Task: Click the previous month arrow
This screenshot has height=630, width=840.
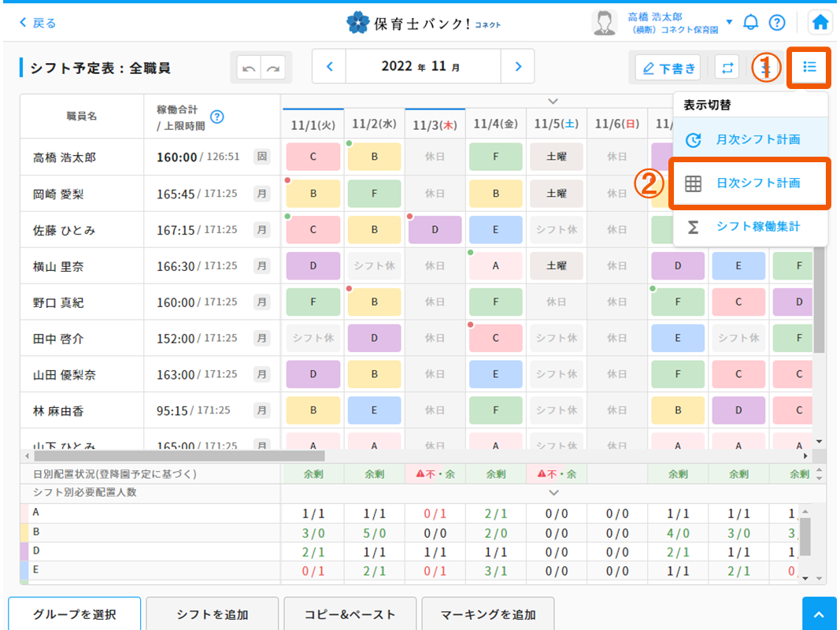Action: click(x=329, y=66)
